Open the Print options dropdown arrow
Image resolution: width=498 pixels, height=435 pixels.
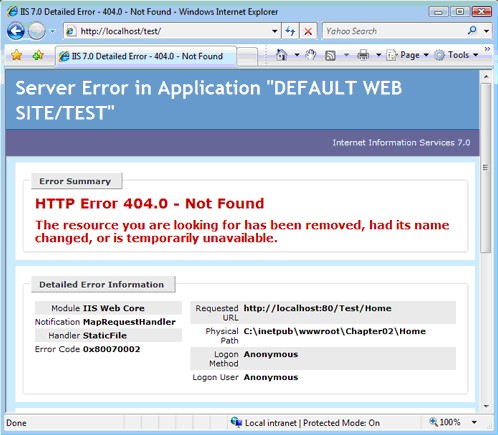tap(379, 55)
